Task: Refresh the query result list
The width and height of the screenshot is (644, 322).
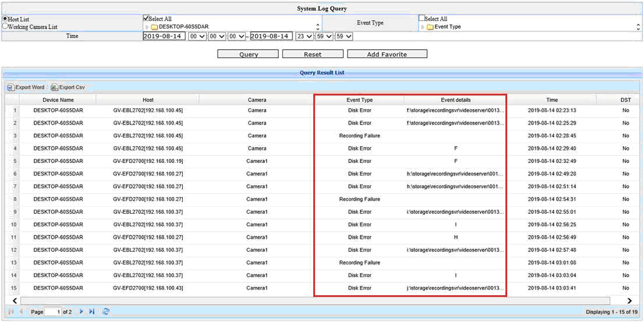Action: click(x=106, y=312)
